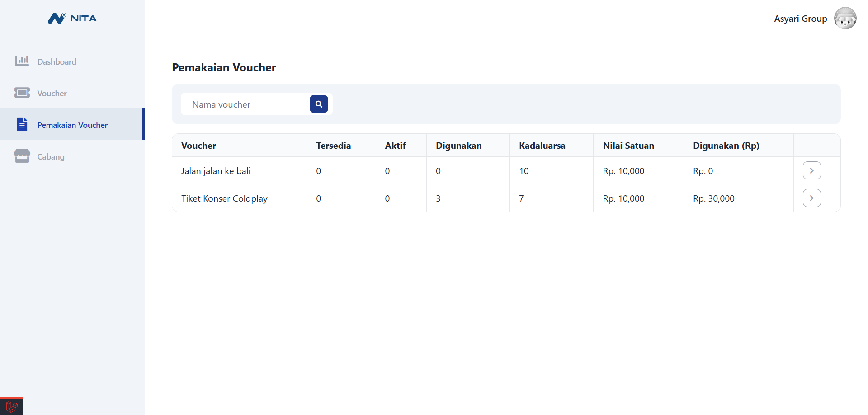
Task: Open the Asyari Group avatar
Action: [845, 18]
